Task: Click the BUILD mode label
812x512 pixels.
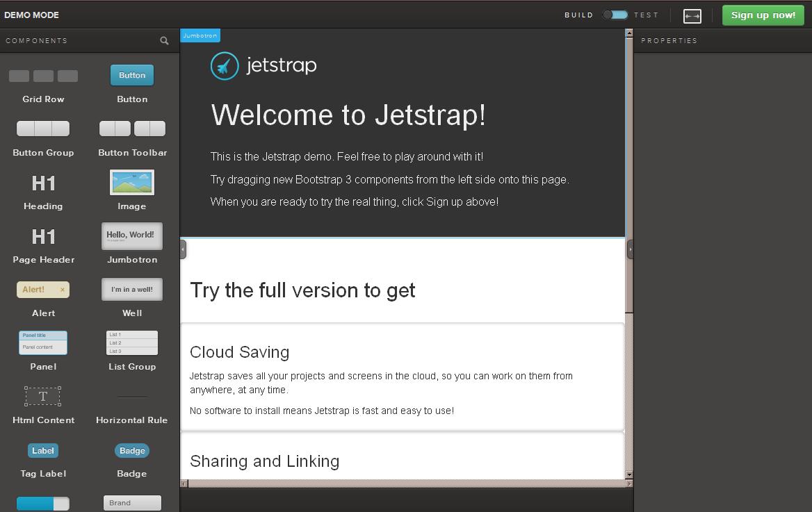Action: (578, 15)
